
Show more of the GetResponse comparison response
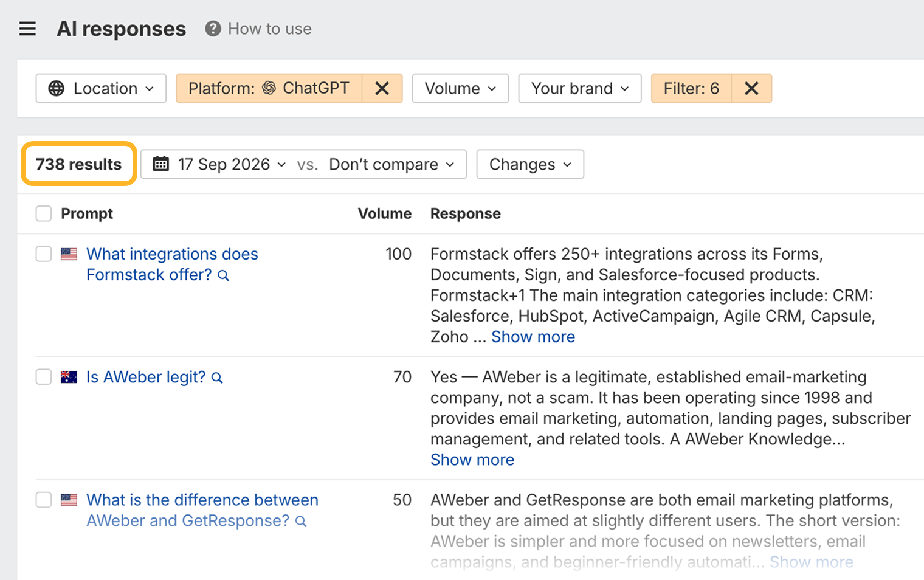click(812, 562)
